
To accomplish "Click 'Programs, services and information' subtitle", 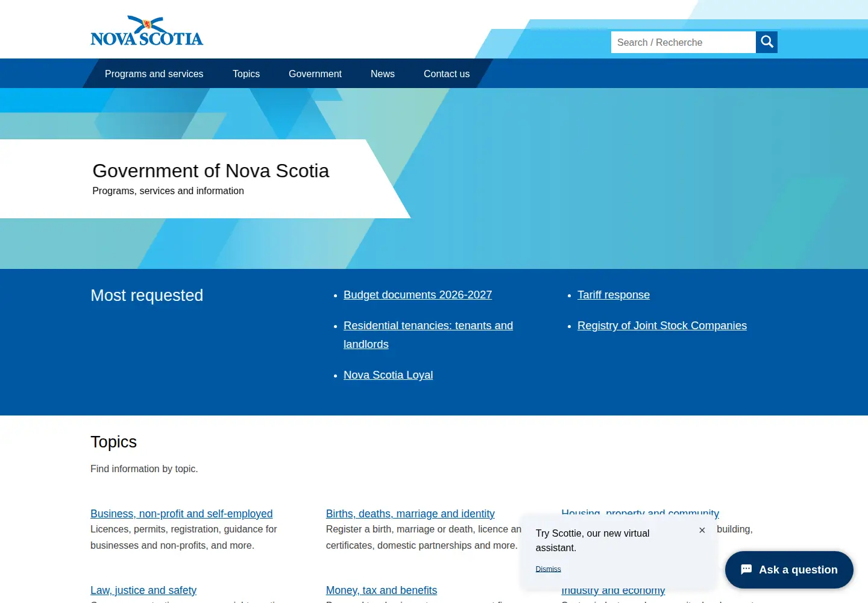I will point(168,191).
